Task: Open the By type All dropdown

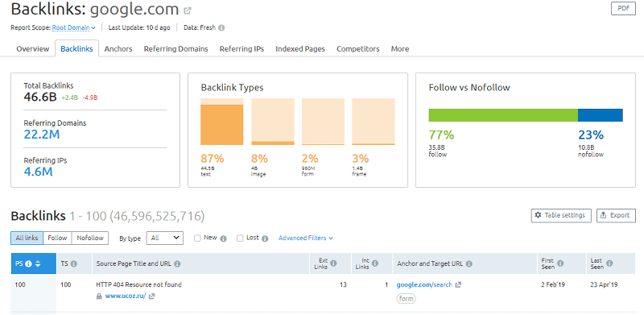Action: pos(165,238)
